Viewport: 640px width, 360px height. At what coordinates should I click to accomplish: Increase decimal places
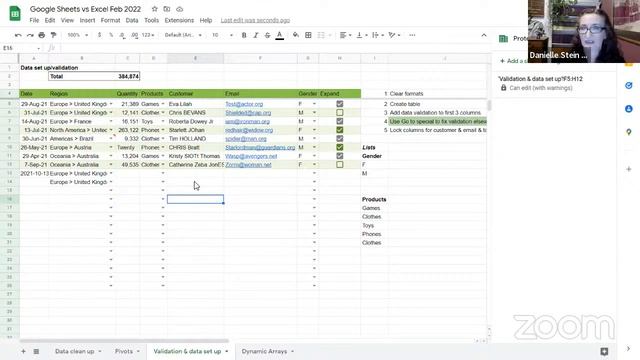135,36
